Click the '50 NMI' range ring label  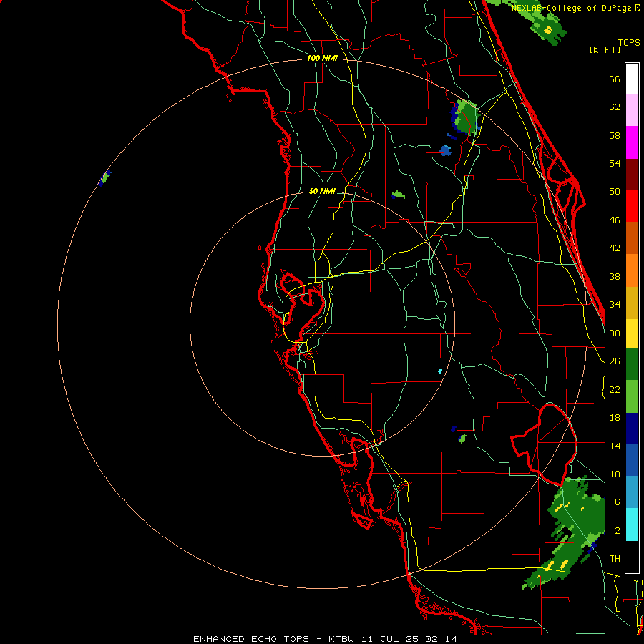322,191
